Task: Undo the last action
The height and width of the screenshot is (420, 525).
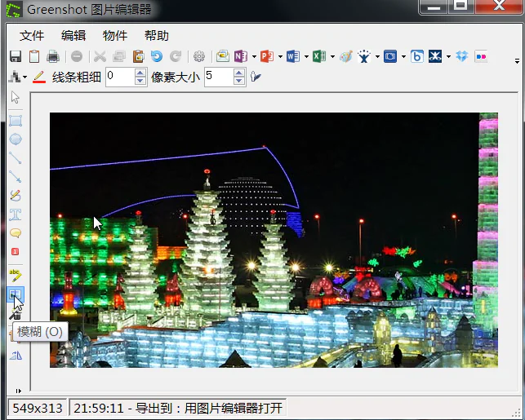Action: pyautogui.click(x=157, y=56)
